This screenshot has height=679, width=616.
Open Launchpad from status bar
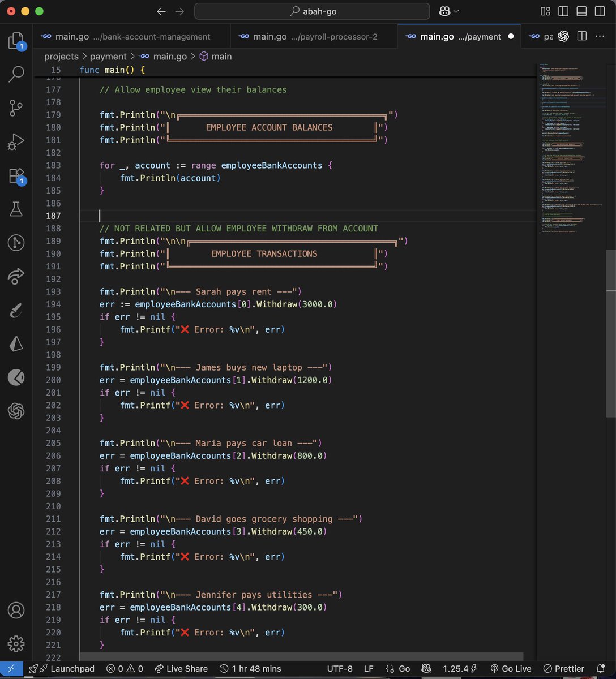click(62, 669)
